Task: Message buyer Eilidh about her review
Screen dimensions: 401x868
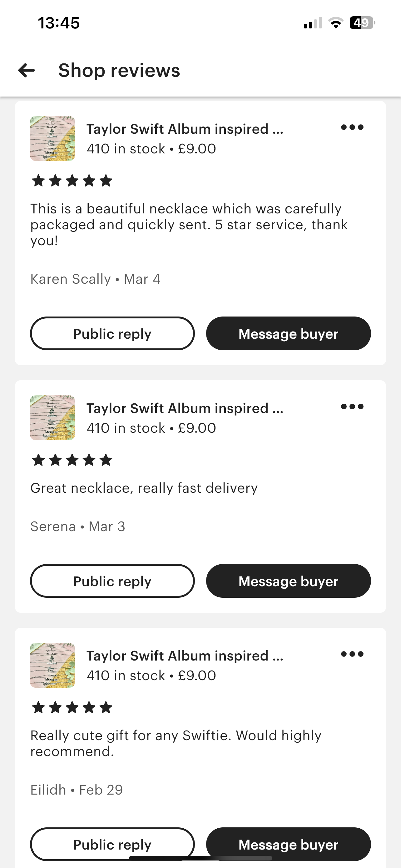Action: coord(288,842)
